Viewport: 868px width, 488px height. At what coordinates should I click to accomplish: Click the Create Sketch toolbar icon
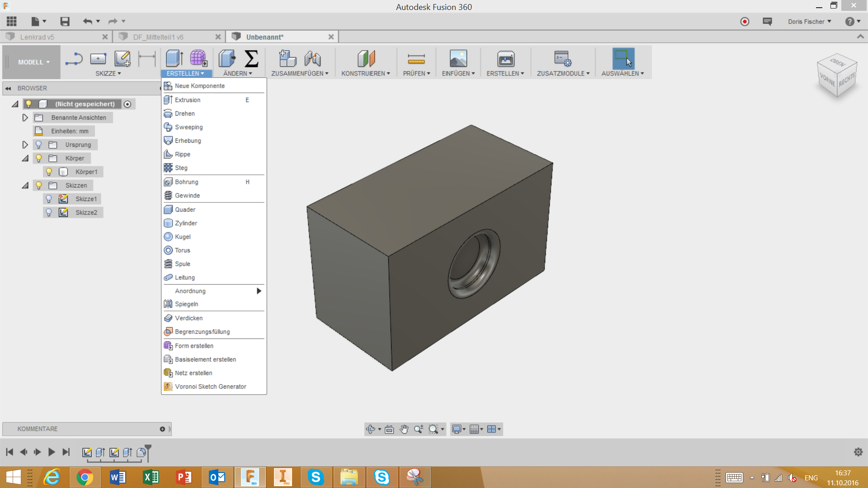pos(122,59)
